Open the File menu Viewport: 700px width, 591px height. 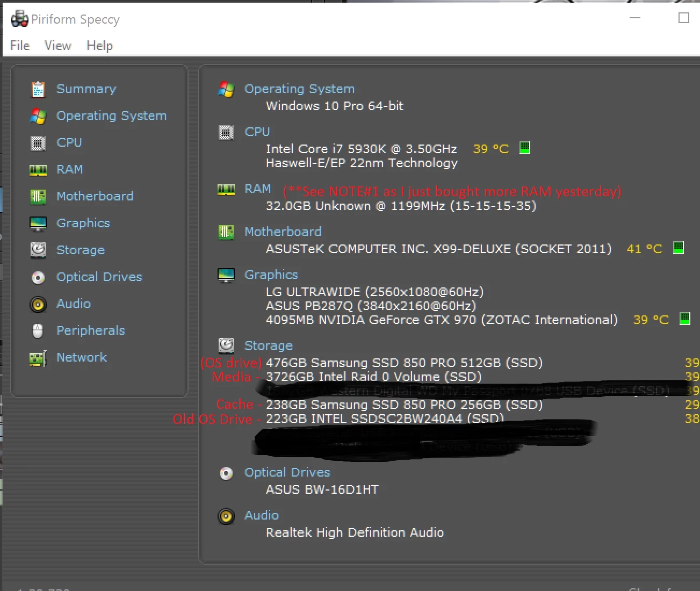pyautogui.click(x=20, y=46)
